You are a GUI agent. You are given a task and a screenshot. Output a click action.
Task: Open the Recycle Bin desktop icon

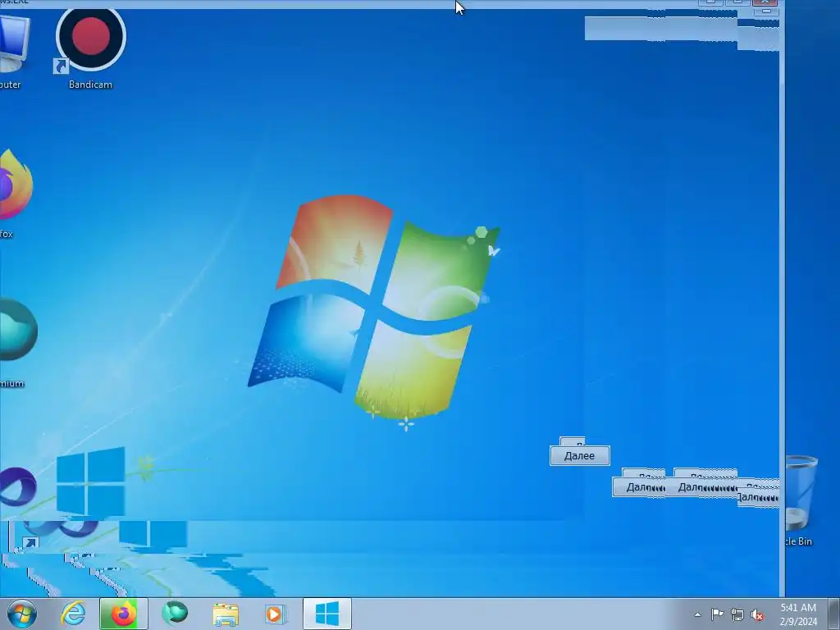(801, 501)
